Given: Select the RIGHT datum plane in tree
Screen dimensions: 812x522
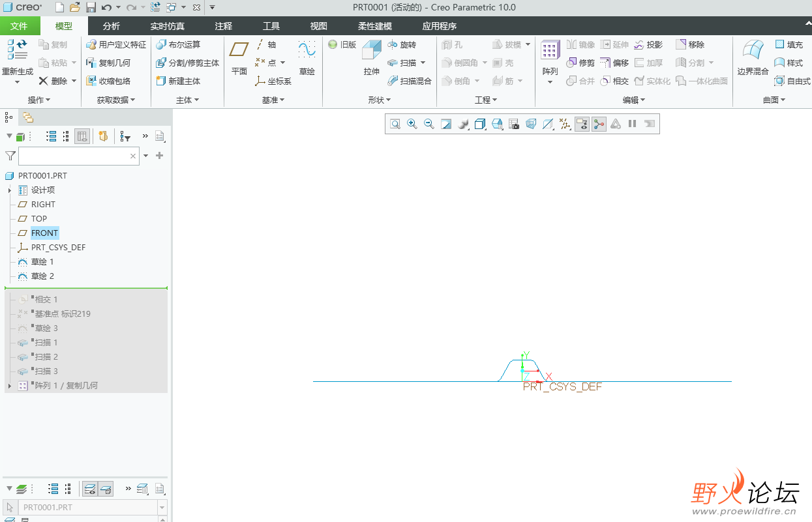Looking at the screenshot, I should coord(43,205).
